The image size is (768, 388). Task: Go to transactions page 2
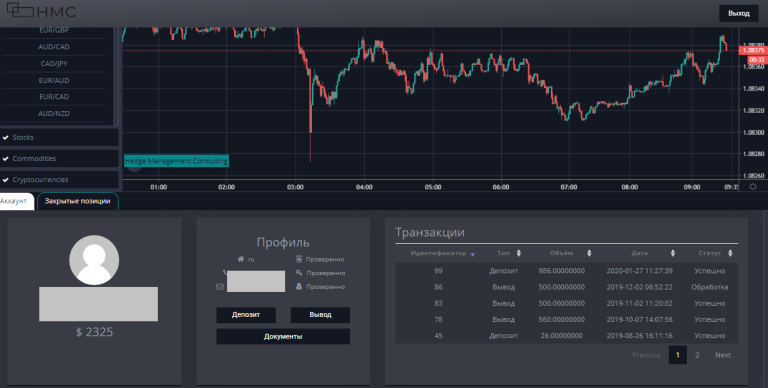point(697,355)
